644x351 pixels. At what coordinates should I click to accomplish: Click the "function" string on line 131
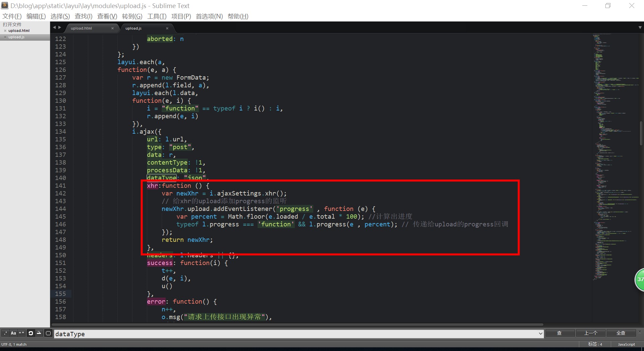180,108
